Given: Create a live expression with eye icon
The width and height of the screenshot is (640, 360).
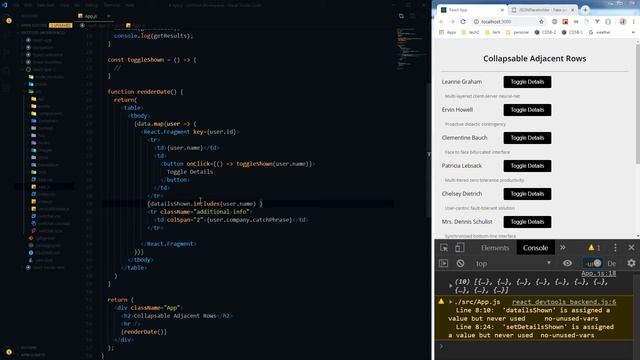Looking at the screenshot, I should click(x=567, y=263).
